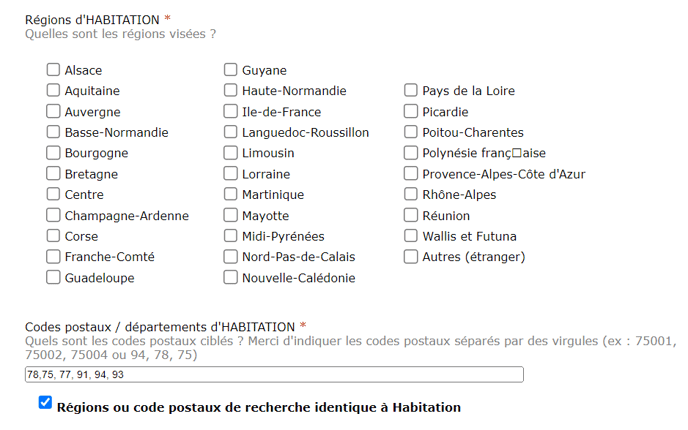The width and height of the screenshot is (688, 430).
Task: Select the Midi-Pyrénées checkbox
Action: click(x=230, y=236)
